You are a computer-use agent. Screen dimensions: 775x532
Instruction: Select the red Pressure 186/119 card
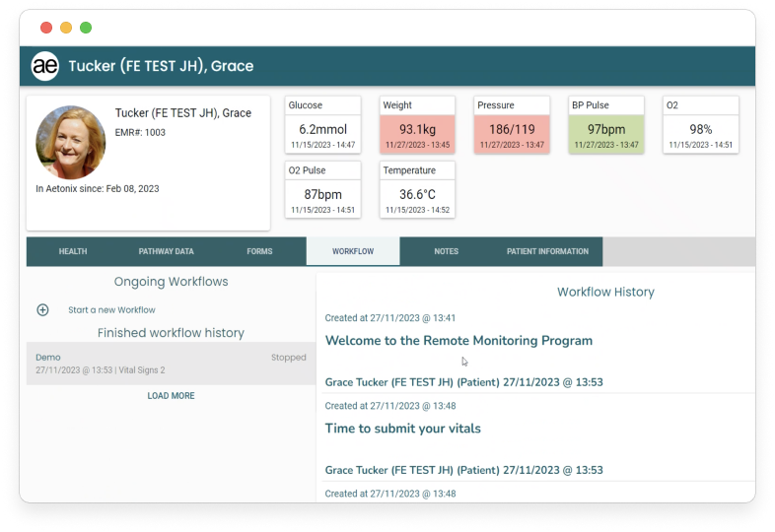[x=512, y=125]
